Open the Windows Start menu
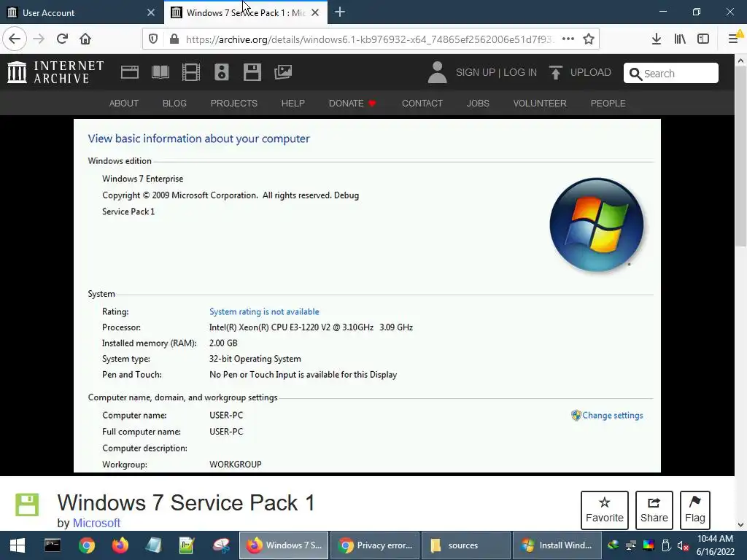This screenshot has height=560, width=747. (18, 545)
